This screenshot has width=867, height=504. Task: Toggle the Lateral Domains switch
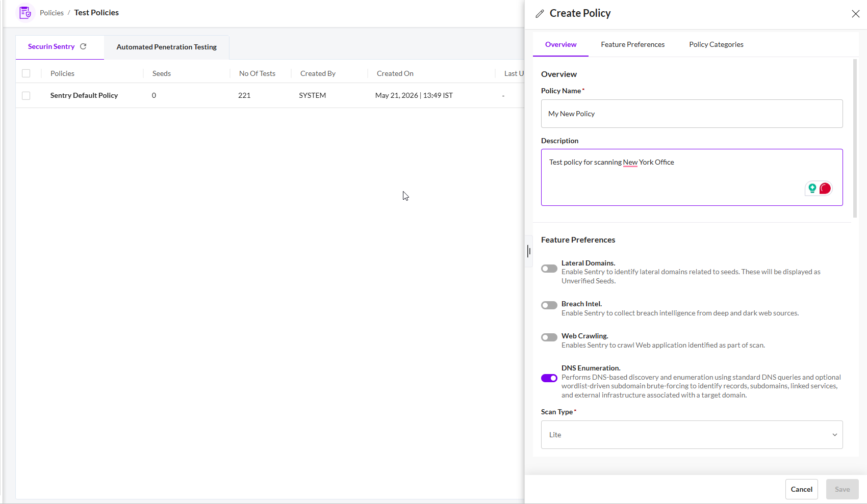(549, 269)
